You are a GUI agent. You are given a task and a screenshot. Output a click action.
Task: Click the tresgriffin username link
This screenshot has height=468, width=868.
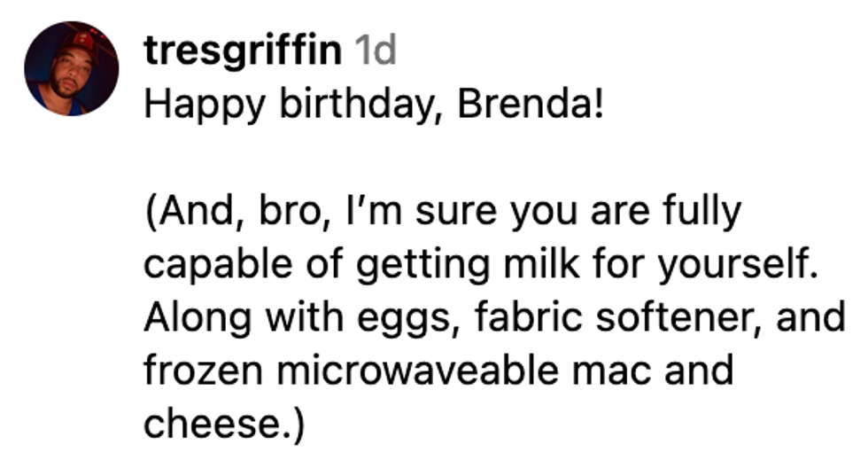click(242, 51)
